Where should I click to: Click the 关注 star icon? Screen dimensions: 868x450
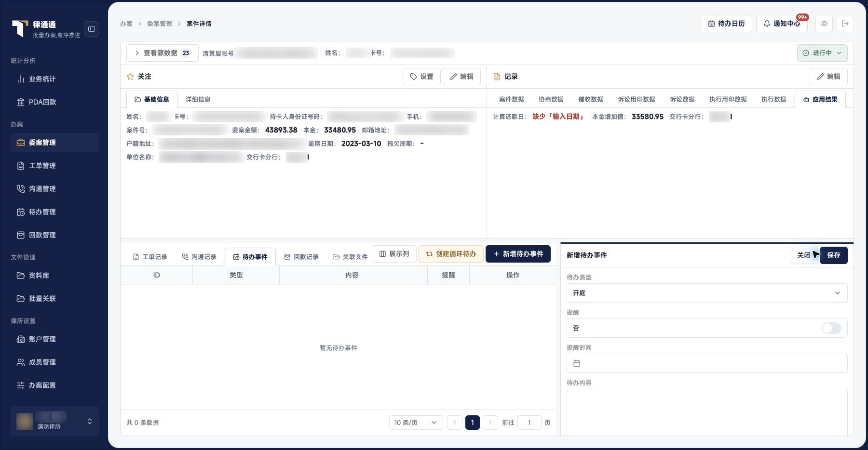pos(130,77)
